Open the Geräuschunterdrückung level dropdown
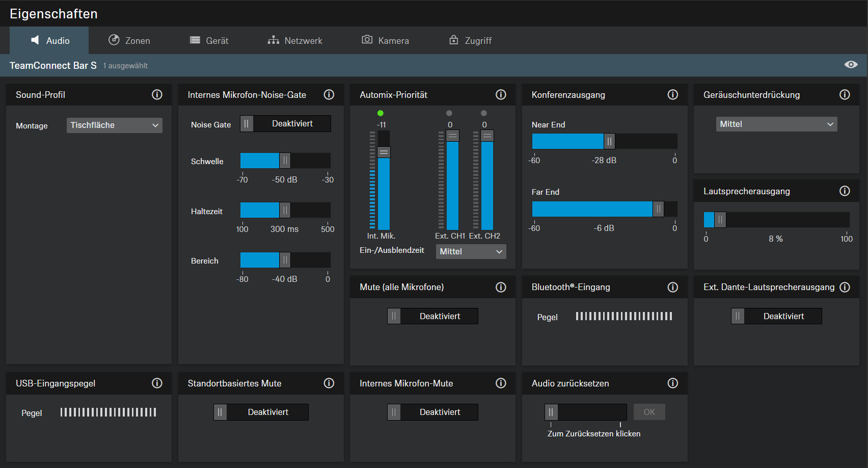Image resolution: width=868 pixels, height=468 pixels. [776, 124]
